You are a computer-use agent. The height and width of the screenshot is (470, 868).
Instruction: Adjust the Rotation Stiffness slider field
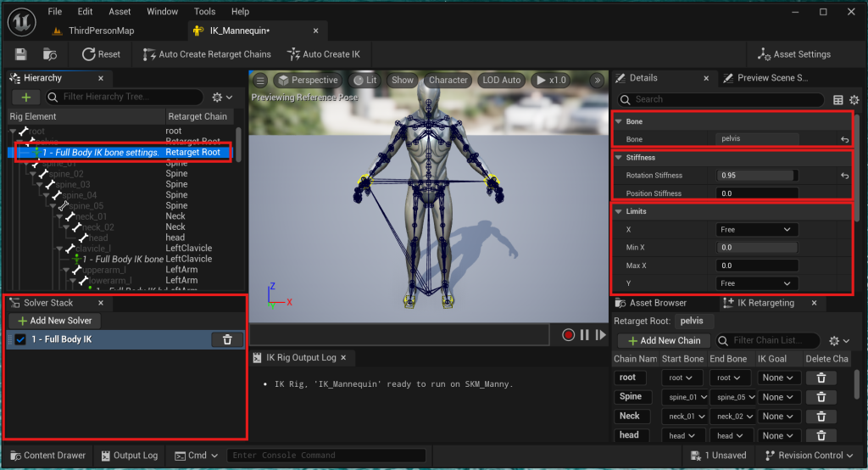pos(757,175)
